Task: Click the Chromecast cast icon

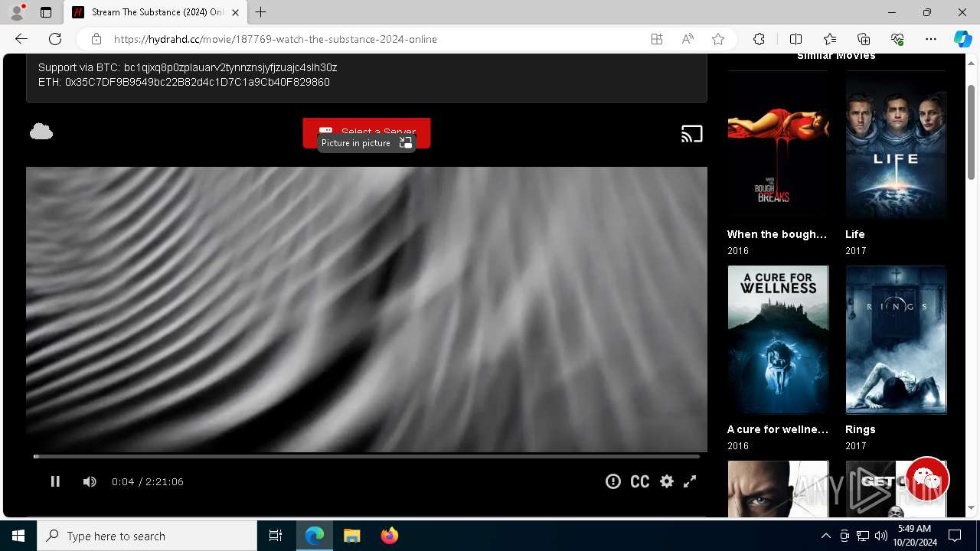Action: [692, 134]
